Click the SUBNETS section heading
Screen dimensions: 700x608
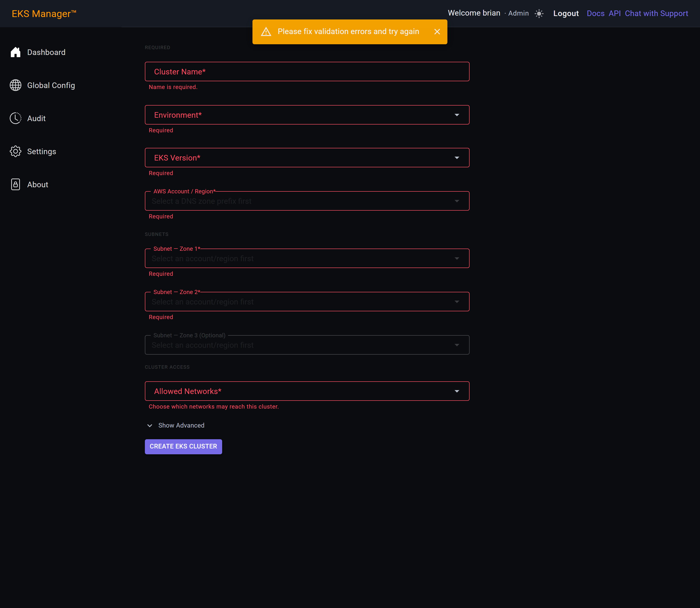[x=156, y=234]
